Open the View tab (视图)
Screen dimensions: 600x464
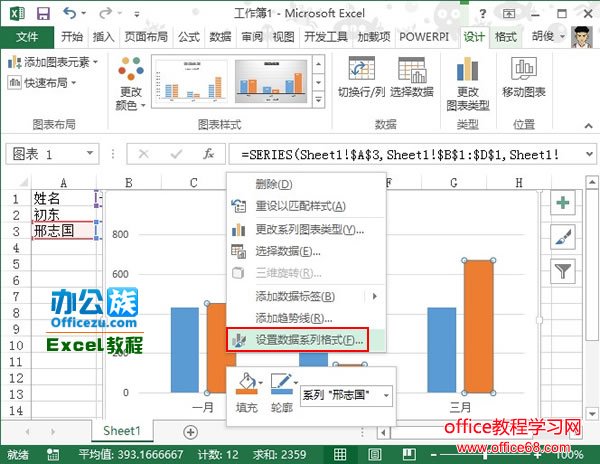point(283,37)
